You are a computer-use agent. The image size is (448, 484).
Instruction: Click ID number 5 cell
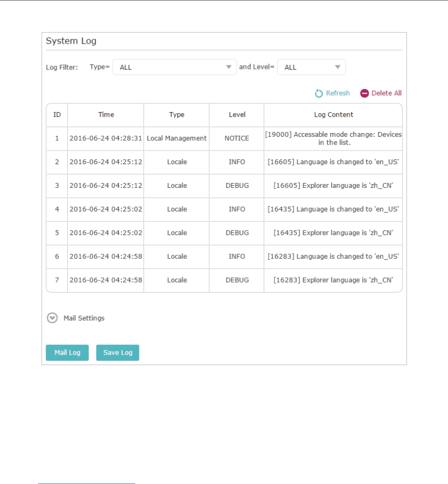[x=57, y=233]
